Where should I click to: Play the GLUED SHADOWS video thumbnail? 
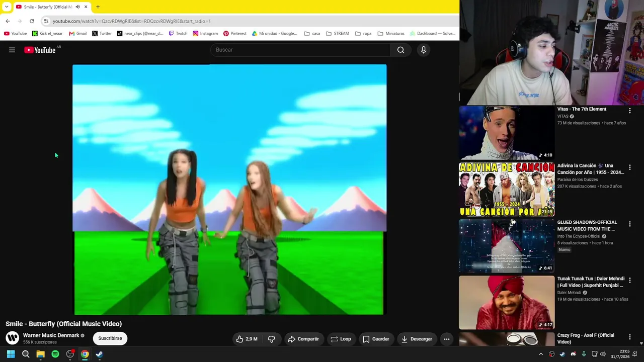pos(507,246)
